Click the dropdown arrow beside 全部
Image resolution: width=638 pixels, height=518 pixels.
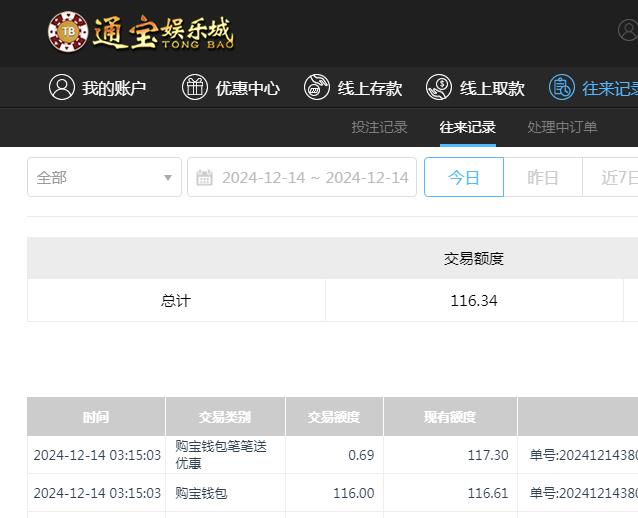click(x=168, y=178)
